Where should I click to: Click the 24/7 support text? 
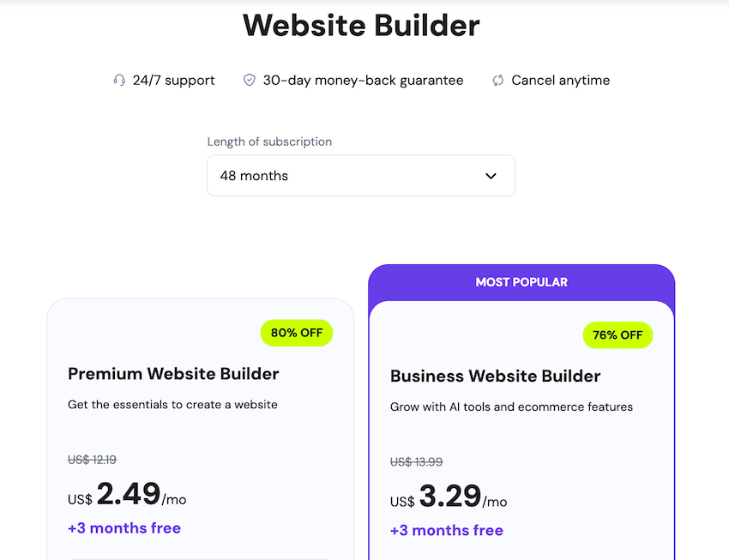[173, 81]
